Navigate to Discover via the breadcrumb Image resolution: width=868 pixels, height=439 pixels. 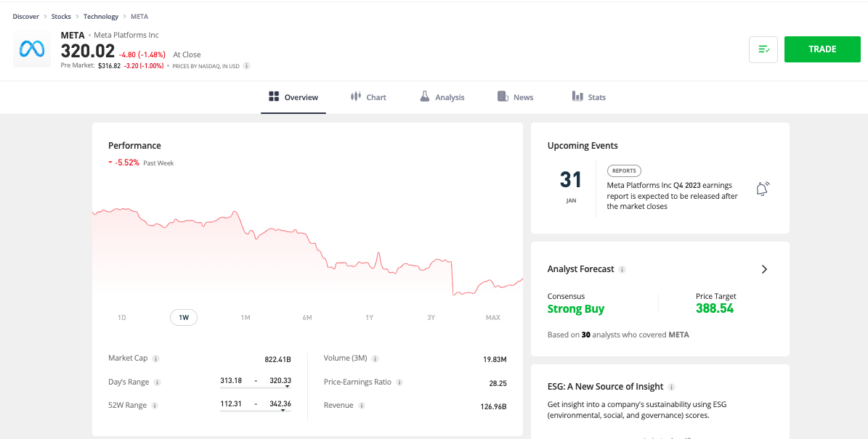point(25,16)
